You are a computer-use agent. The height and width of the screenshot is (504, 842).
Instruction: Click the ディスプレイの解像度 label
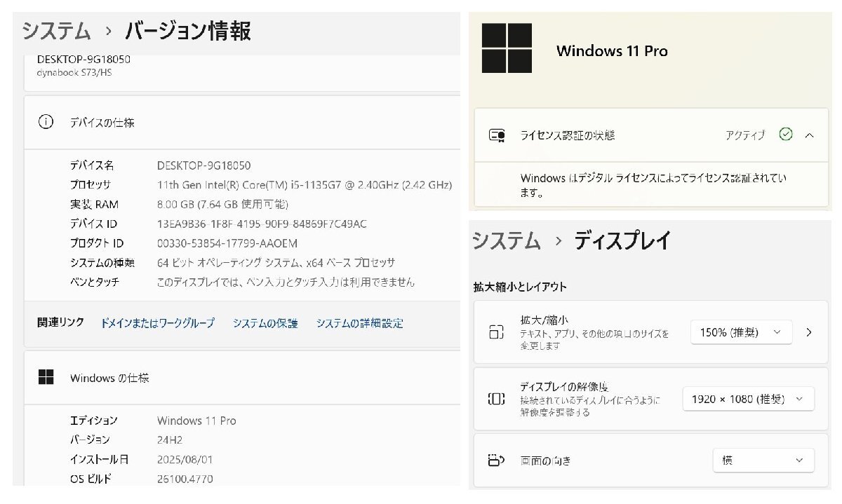pos(564,387)
